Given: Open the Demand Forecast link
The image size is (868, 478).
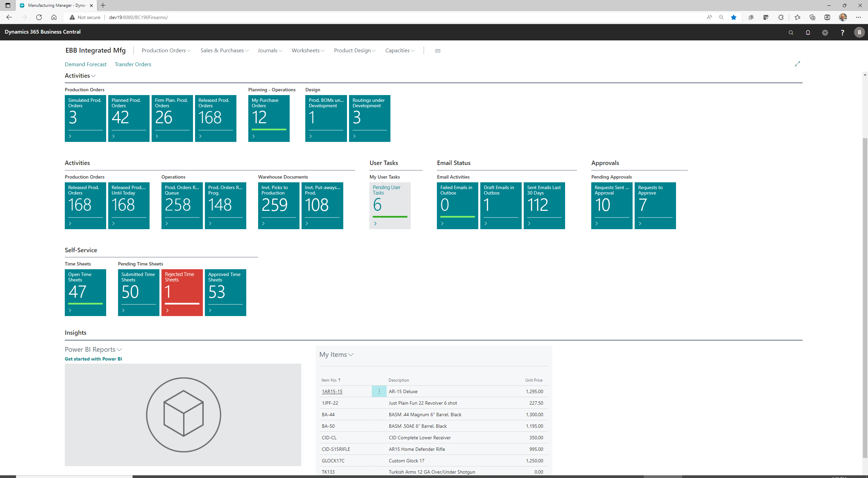Looking at the screenshot, I should 85,65.
